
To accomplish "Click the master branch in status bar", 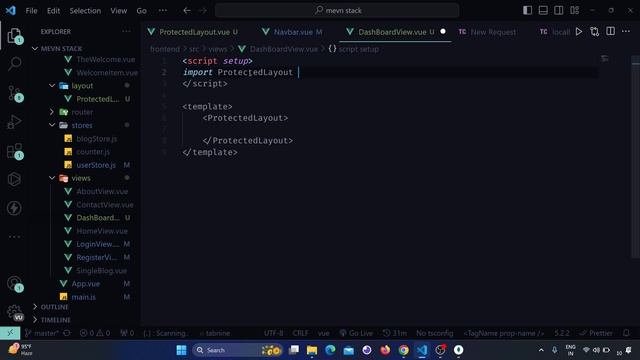I will 42,333.
